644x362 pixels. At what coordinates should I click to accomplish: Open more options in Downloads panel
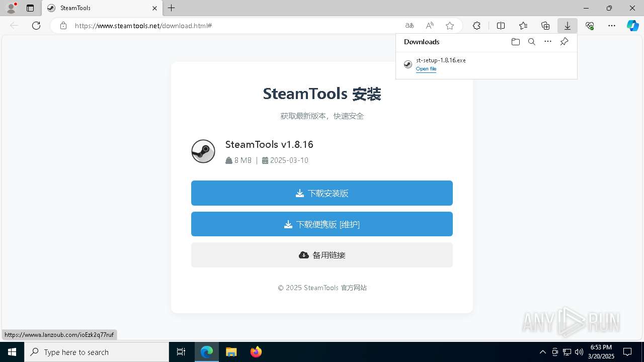(x=548, y=42)
